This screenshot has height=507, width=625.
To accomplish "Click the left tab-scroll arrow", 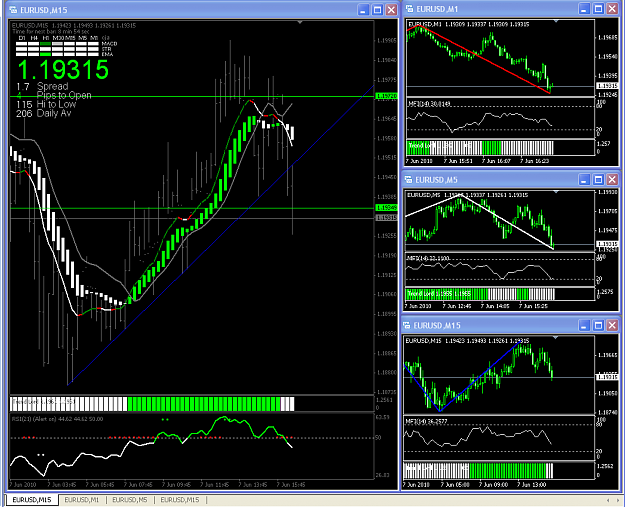I will click(x=608, y=500).
